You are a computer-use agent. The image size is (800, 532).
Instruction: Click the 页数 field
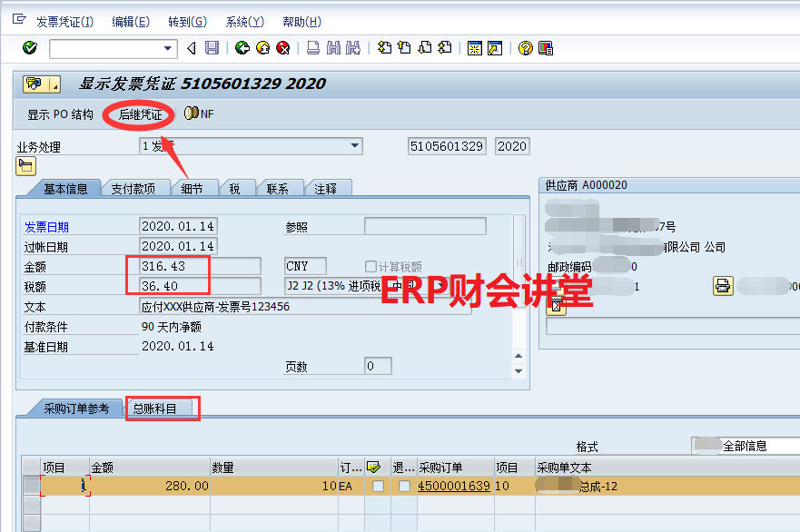pyautogui.click(x=378, y=366)
